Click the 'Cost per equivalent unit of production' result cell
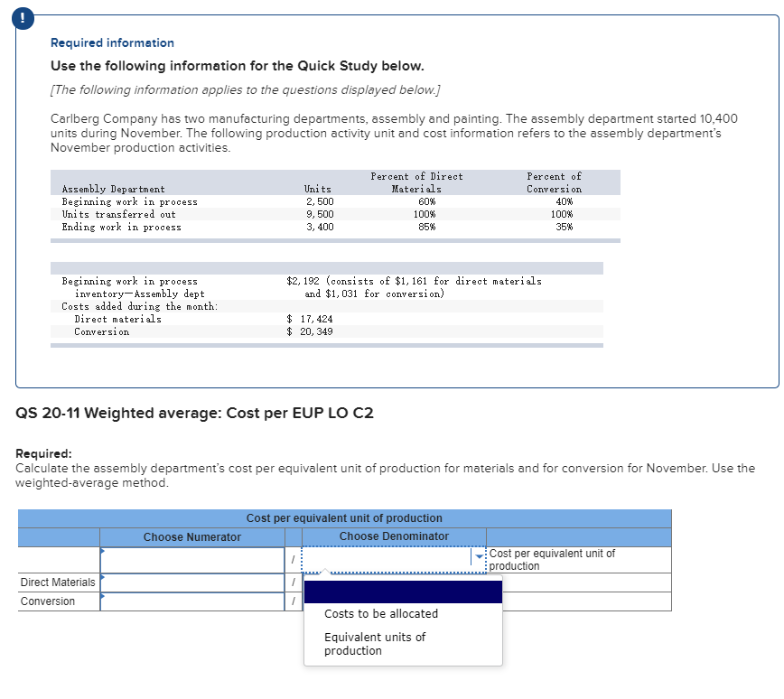784x699 pixels. pos(578,560)
